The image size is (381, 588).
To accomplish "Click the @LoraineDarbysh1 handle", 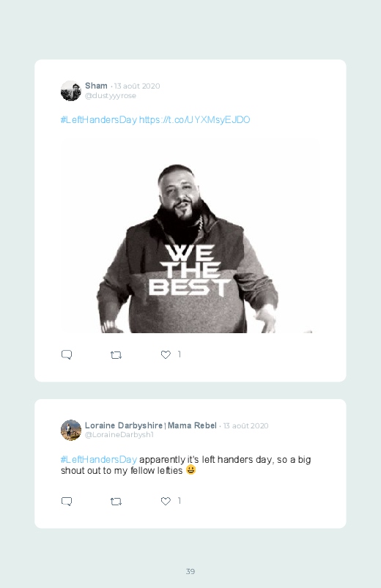I will [x=119, y=435].
